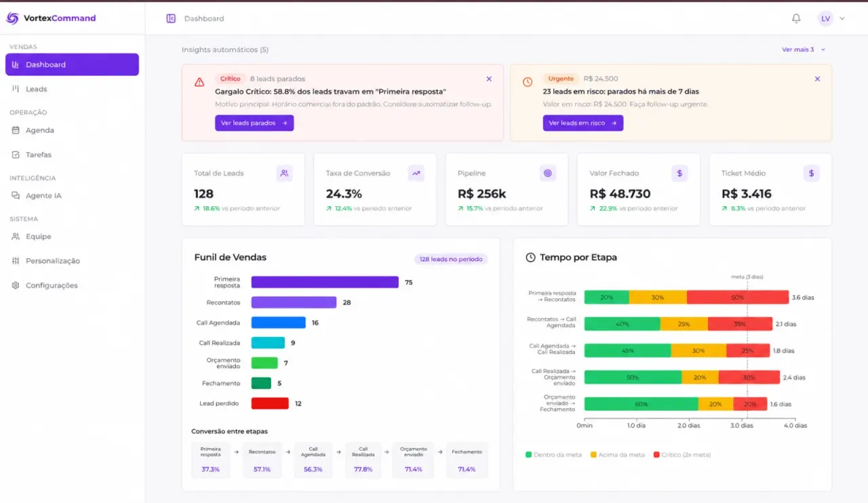
Task: Click Primeira resposta 37.3% conversion card
Action: click(211, 460)
